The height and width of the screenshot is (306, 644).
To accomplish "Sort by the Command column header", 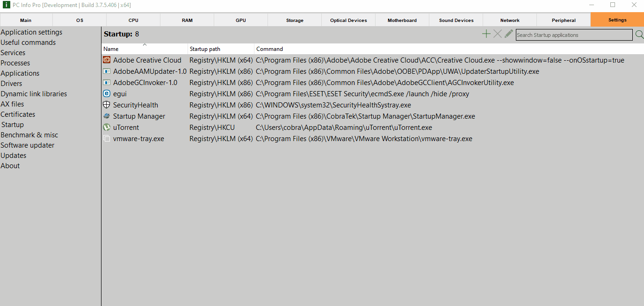I will 449,49.
